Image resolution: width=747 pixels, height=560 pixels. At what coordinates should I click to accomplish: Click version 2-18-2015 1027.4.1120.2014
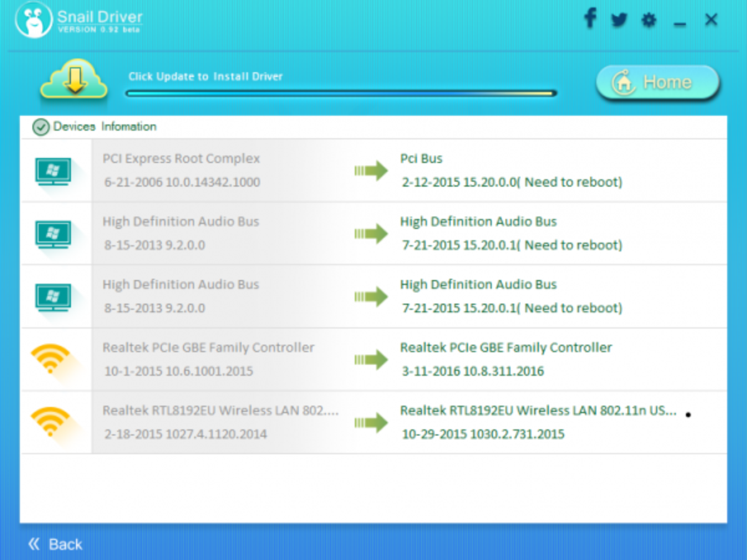[186, 434]
